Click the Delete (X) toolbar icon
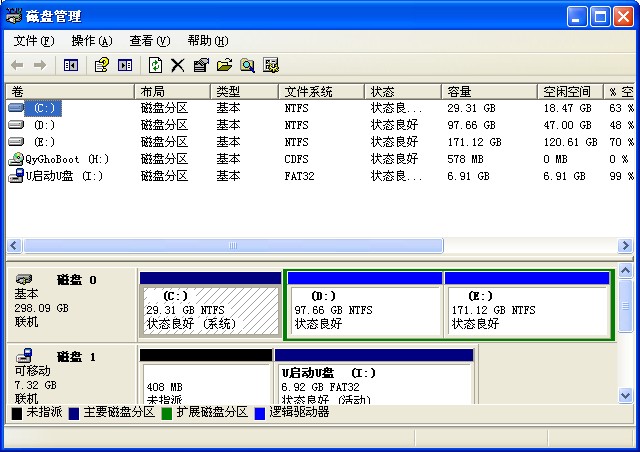 click(x=178, y=65)
